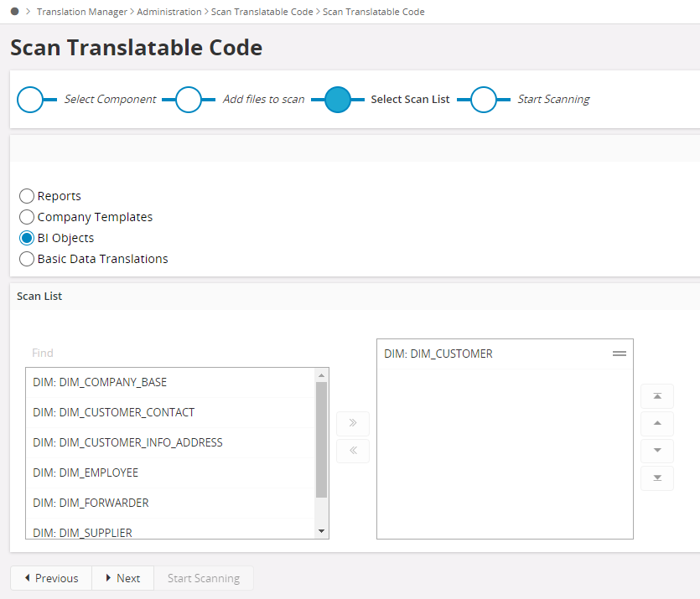Image resolution: width=700 pixels, height=599 pixels.
Task: Navigate to Administration via breadcrumb
Action: click(x=169, y=12)
